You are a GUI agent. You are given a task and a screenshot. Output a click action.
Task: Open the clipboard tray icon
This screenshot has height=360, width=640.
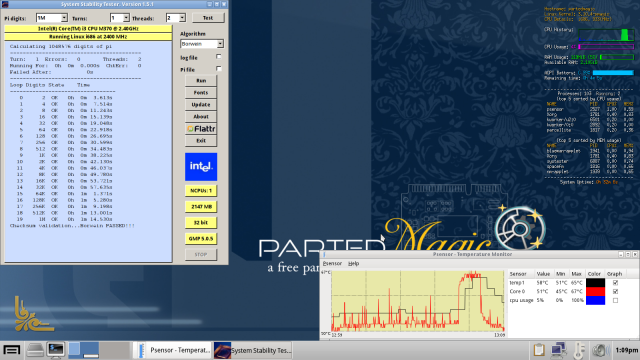539,350
